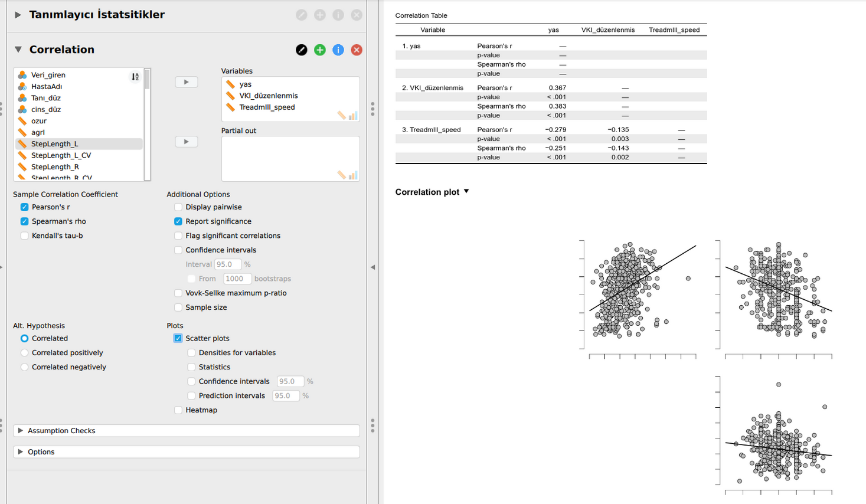Viewport: 866px width, 504px height.
Task: Duplicate the analysis using the green plus icon
Action: [x=319, y=50]
